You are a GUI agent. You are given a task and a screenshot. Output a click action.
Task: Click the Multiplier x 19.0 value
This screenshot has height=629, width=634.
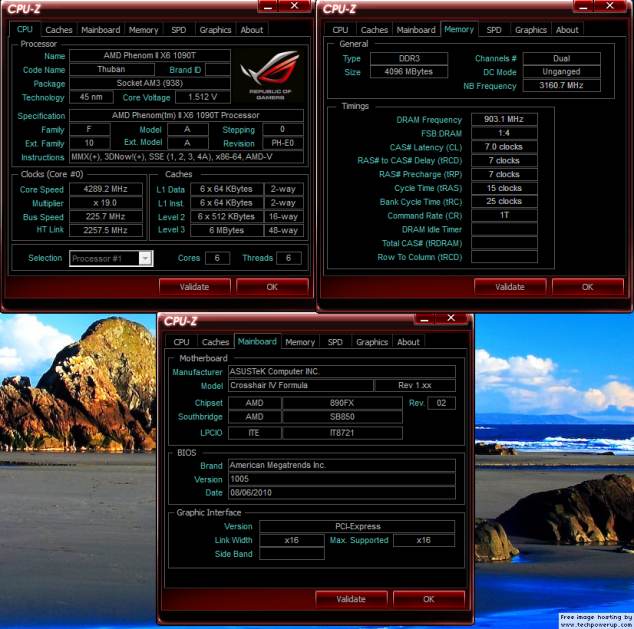tap(106, 203)
